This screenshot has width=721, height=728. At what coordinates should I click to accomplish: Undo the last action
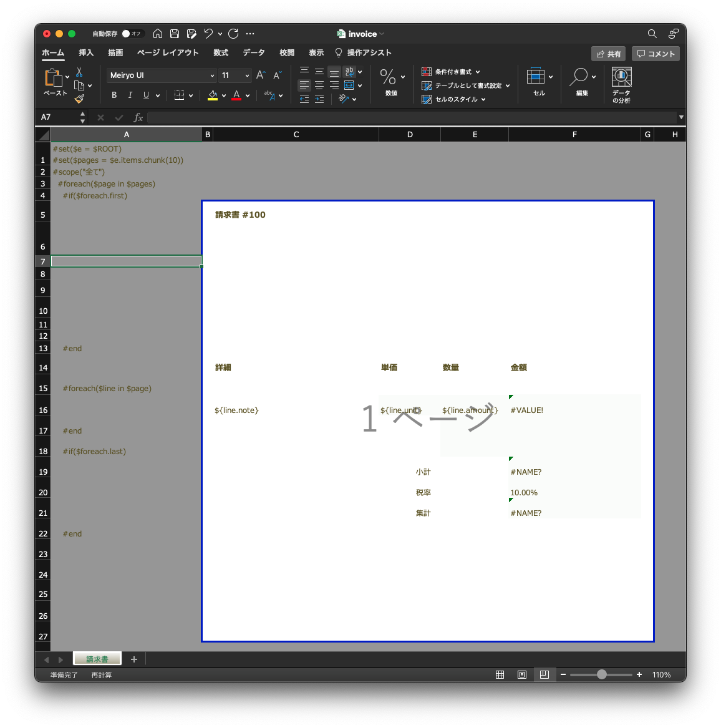click(x=208, y=34)
